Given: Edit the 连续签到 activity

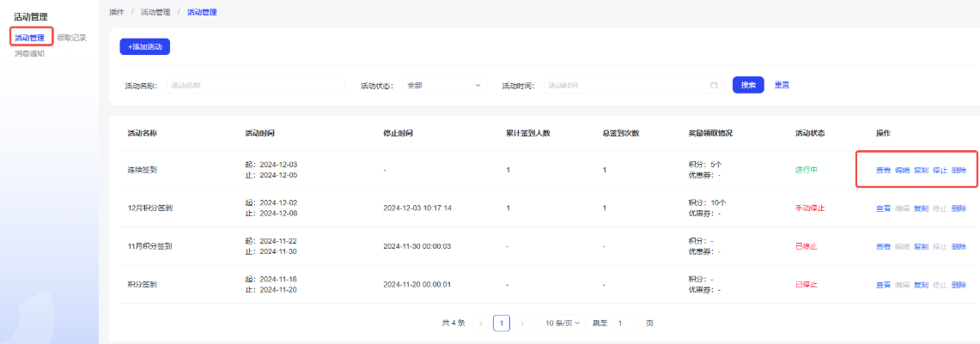Looking at the screenshot, I should click(902, 170).
